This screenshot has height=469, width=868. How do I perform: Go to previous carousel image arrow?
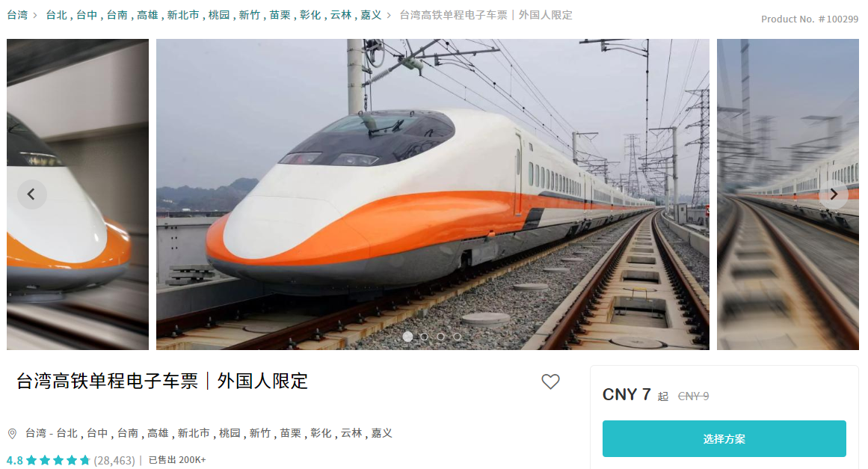31,194
